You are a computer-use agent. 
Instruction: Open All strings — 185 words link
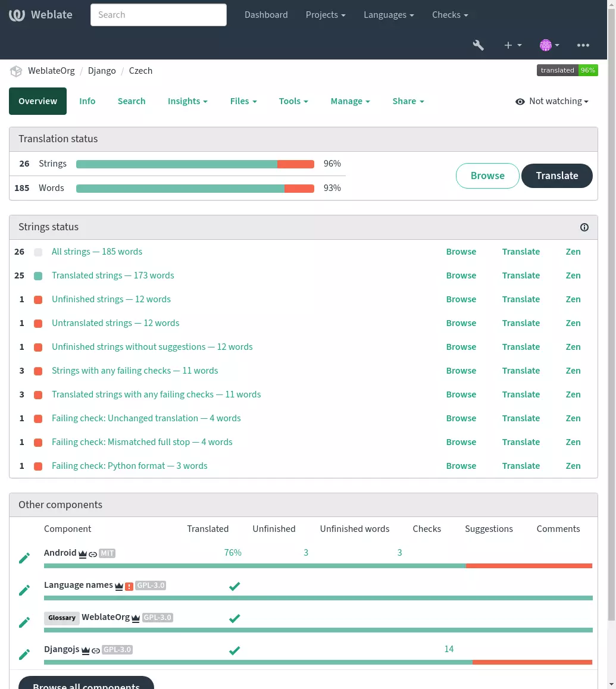[97, 252]
